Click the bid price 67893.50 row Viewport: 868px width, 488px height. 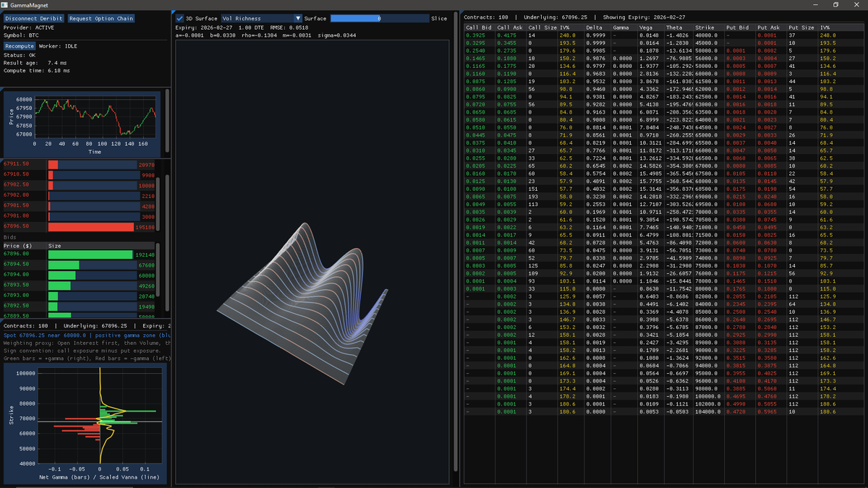80,286
